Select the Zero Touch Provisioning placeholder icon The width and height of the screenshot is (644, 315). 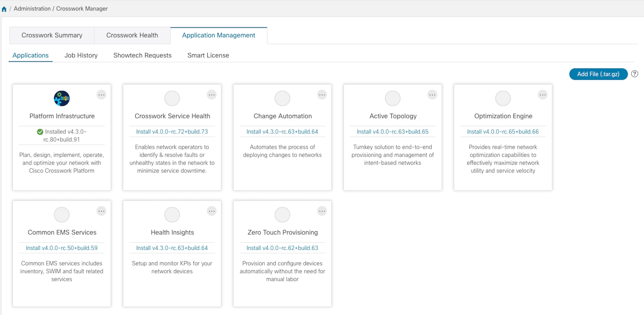point(282,214)
